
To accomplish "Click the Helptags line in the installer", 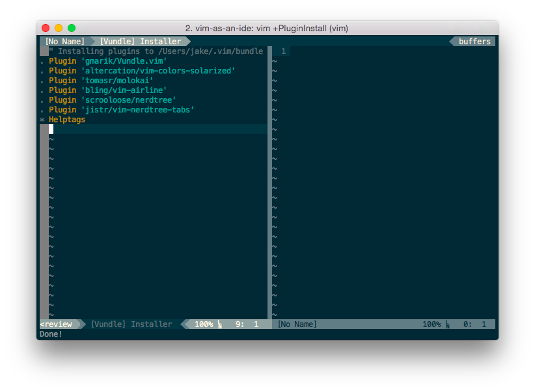I will pos(67,120).
